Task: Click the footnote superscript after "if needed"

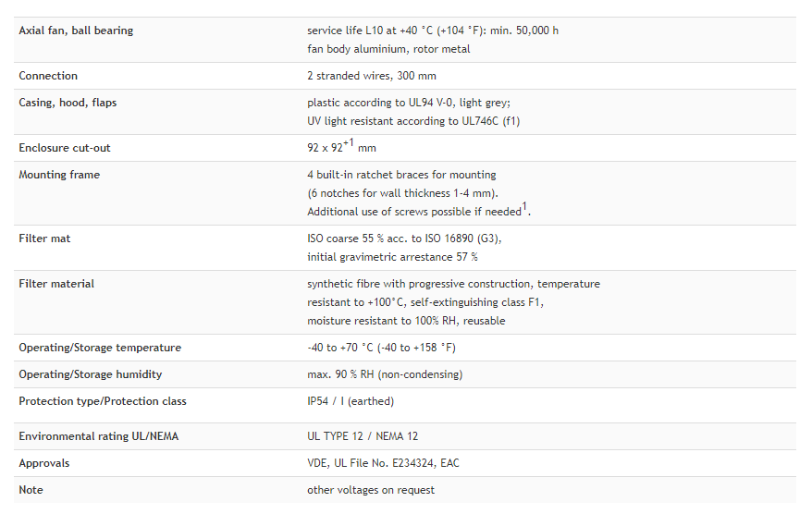Action: coord(524,208)
